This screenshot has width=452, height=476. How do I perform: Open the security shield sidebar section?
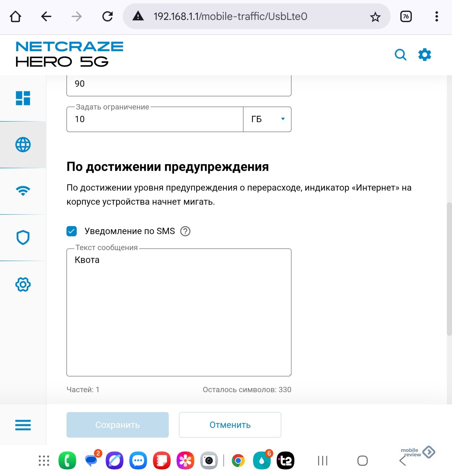point(23,237)
